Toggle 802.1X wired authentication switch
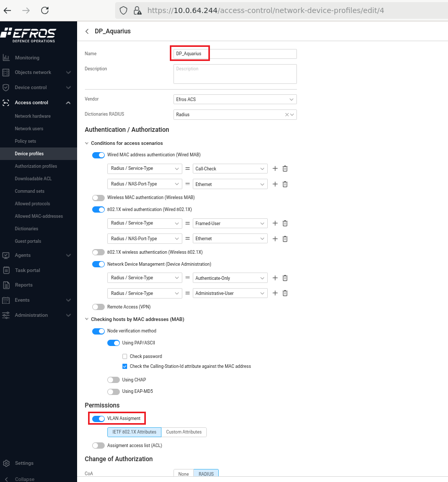448x482 pixels. tap(98, 209)
